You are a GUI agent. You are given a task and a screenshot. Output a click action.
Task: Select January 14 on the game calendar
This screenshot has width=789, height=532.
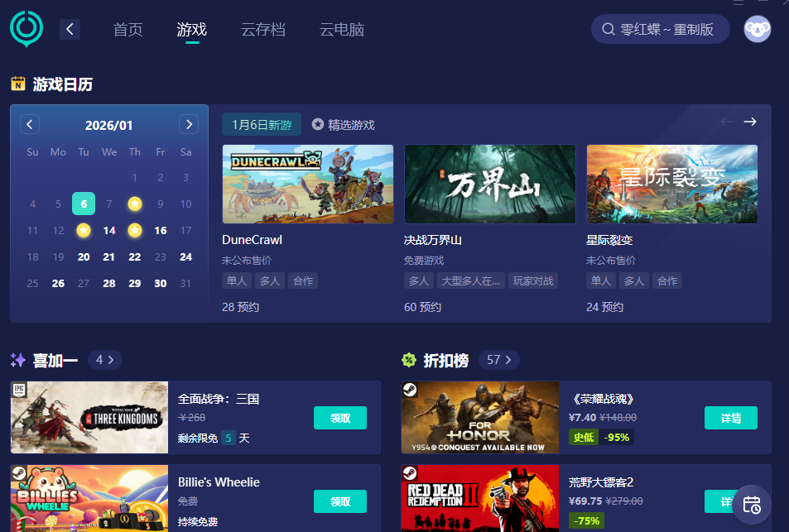(108, 230)
